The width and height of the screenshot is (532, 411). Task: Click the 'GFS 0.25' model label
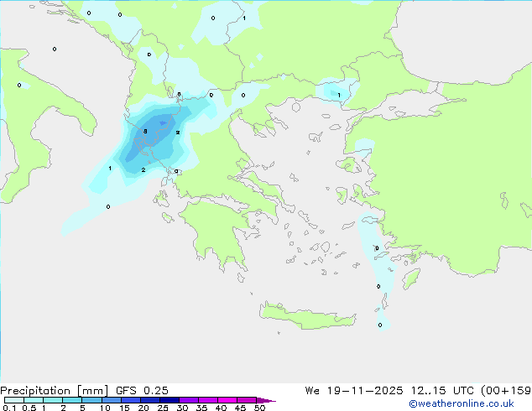pos(142,391)
